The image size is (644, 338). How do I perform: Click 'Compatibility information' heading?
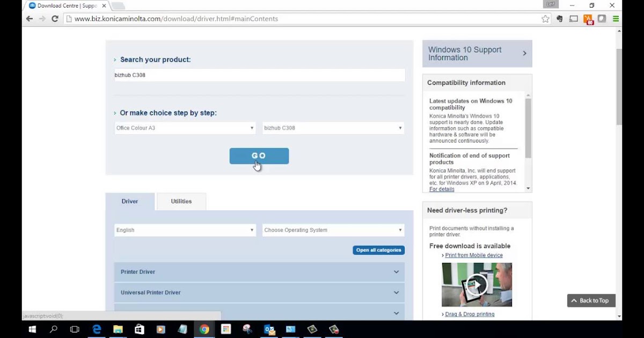click(466, 83)
